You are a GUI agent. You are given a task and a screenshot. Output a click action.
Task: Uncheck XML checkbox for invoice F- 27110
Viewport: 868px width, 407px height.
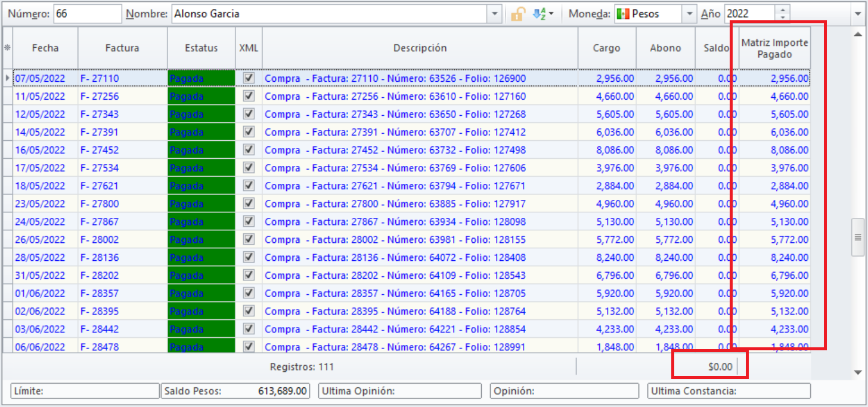(249, 78)
